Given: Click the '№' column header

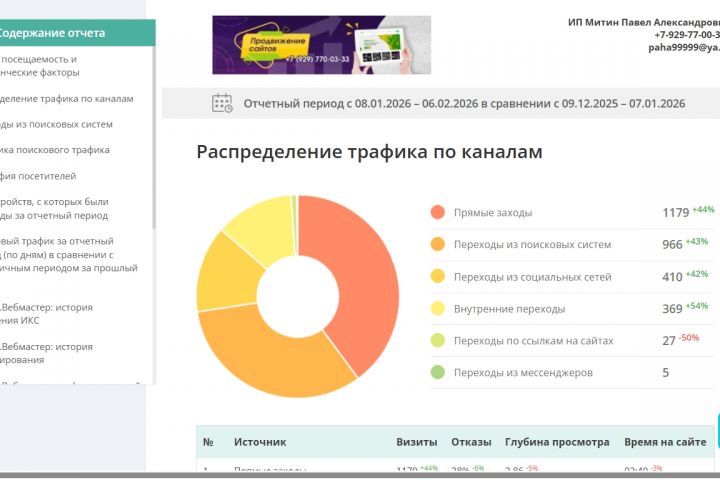Looking at the screenshot, I should 208,442.
